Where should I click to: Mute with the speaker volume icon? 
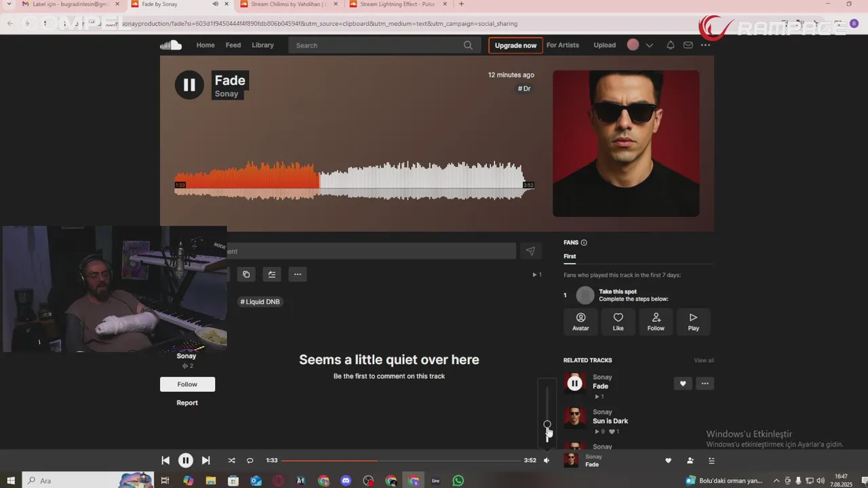[547, 460]
